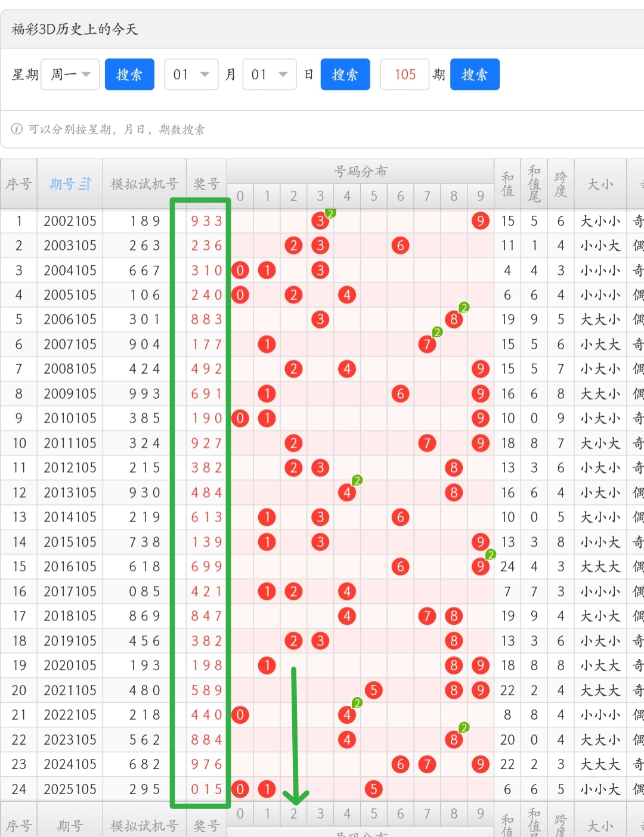The height and width of the screenshot is (837, 644).
Task: Click red ball 5 in row 2021105
Action: click(x=373, y=690)
